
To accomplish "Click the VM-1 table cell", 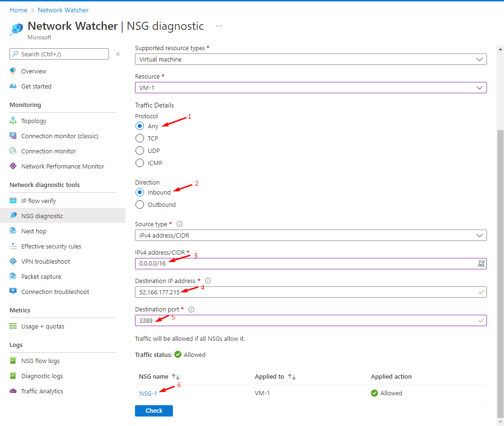I will pos(262,393).
